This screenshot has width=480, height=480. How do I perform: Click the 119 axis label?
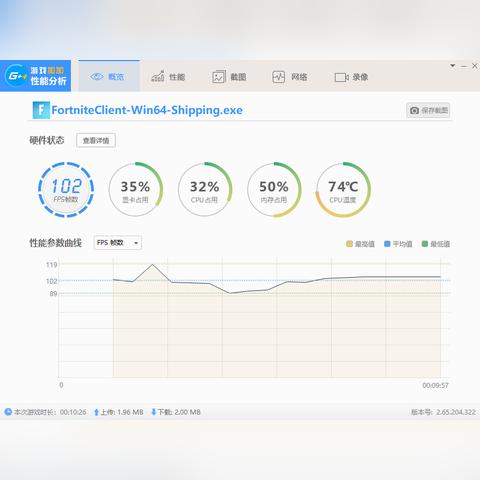[x=52, y=265]
